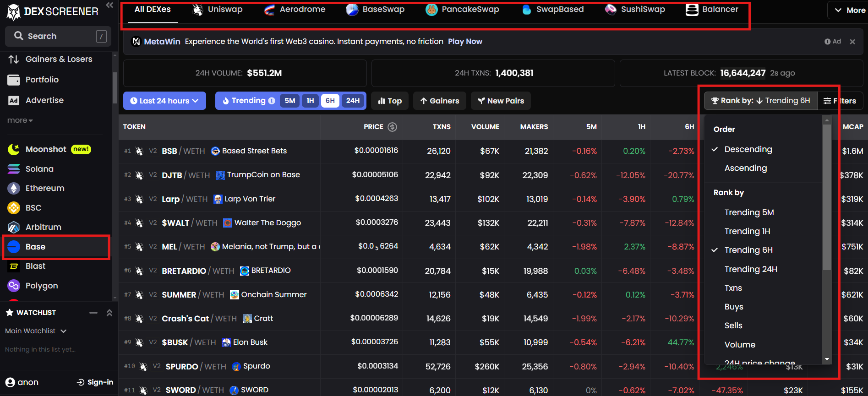This screenshot has height=396, width=868.
Task: Select the Solana chain
Action: click(31, 169)
